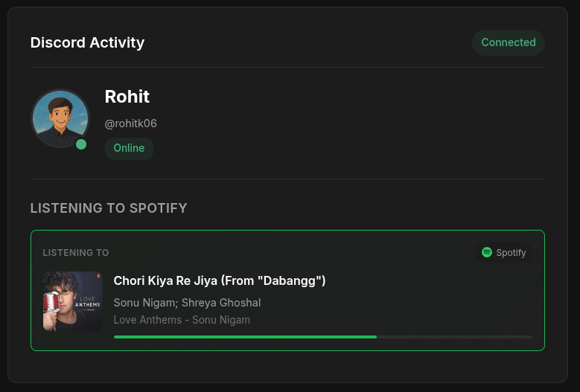The width and height of the screenshot is (580, 392).
Task: Open the Love Anthems album cover
Action: coord(73,301)
